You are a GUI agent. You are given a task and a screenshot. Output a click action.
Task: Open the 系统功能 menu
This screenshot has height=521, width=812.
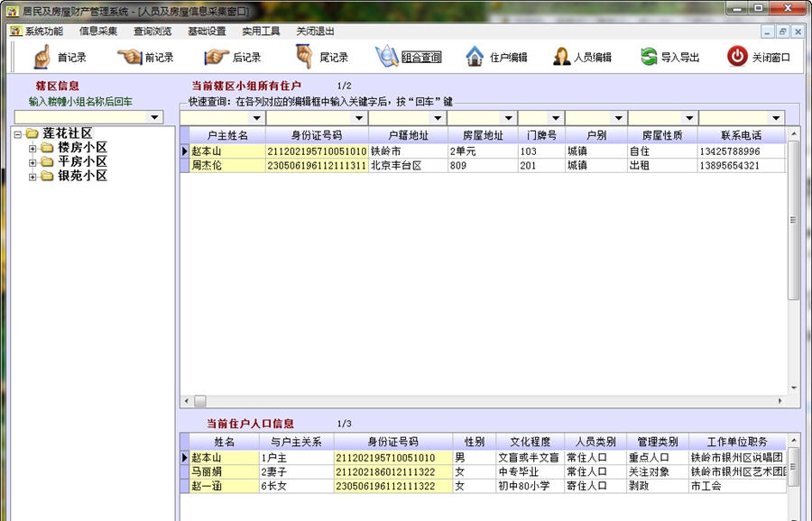[x=43, y=31]
